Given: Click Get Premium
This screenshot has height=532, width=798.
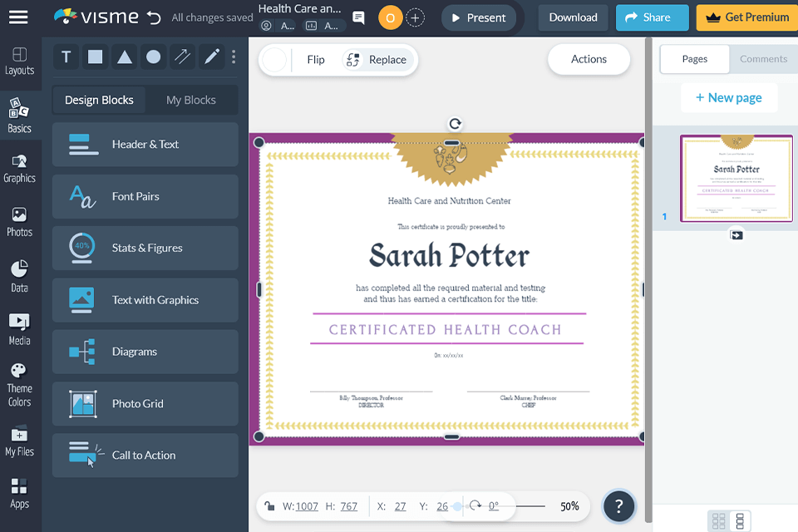Looking at the screenshot, I should [747, 17].
